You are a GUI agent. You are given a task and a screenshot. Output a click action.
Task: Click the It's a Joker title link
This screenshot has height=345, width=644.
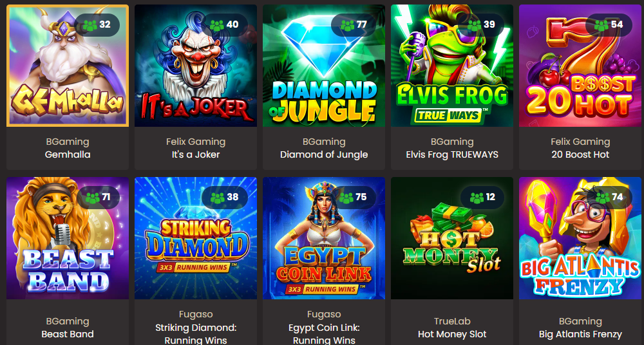click(x=196, y=155)
